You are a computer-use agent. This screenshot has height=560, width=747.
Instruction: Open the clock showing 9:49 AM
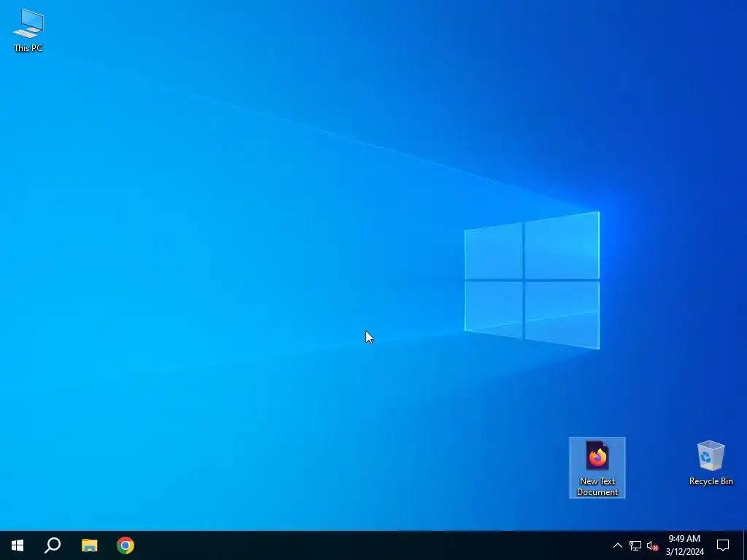[x=684, y=545]
